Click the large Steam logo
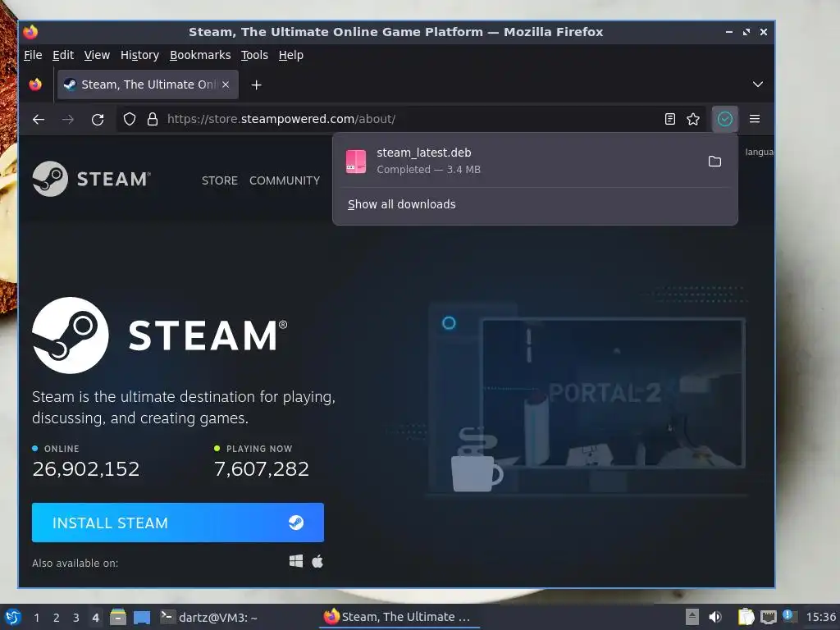Image resolution: width=840 pixels, height=630 pixels. pyautogui.click(x=160, y=336)
